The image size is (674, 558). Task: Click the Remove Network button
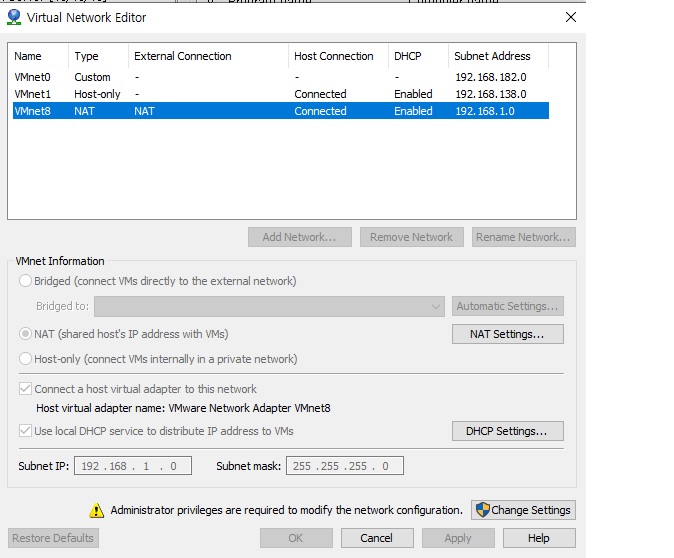(411, 237)
